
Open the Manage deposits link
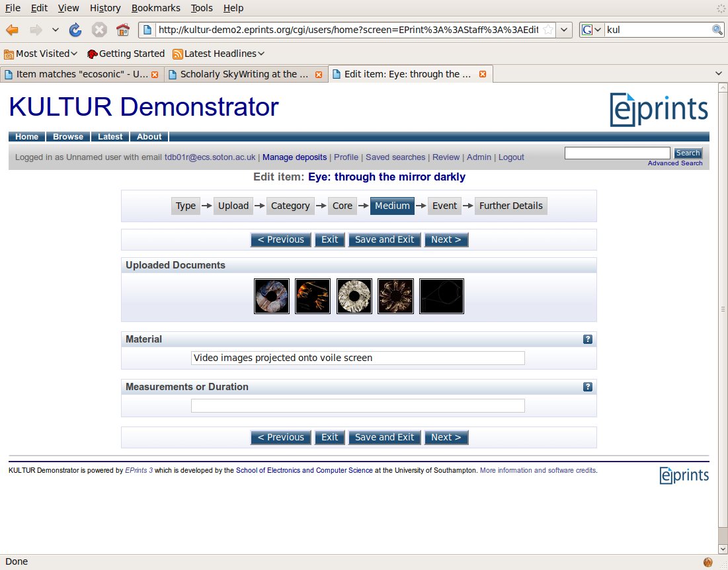pos(294,157)
